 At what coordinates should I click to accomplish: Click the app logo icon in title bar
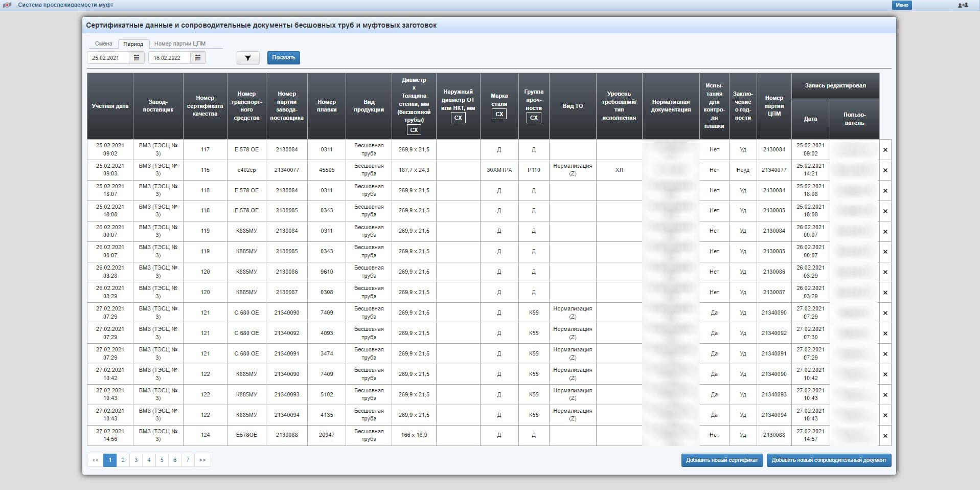click(x=7, y=5)
